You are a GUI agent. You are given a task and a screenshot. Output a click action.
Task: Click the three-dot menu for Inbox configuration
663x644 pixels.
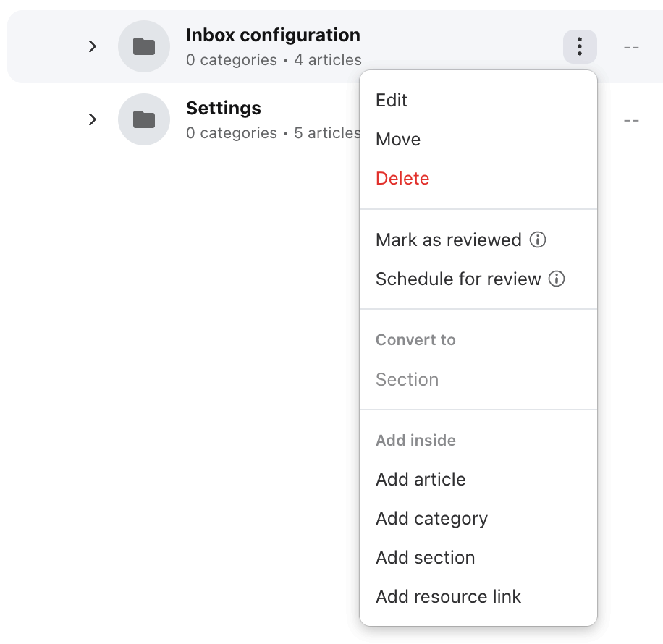pyautogui.click(x=580, y=46)
